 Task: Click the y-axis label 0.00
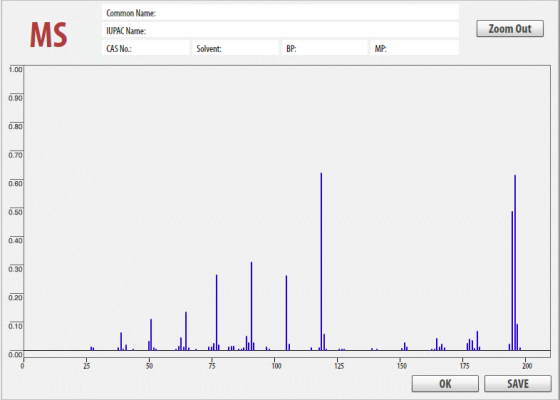[x=15, y=355]
